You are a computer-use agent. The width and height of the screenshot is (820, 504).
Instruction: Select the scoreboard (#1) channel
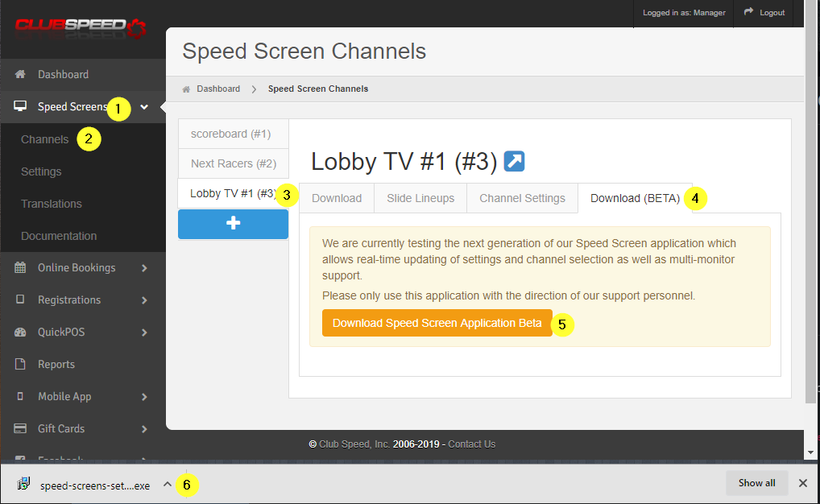234,134
